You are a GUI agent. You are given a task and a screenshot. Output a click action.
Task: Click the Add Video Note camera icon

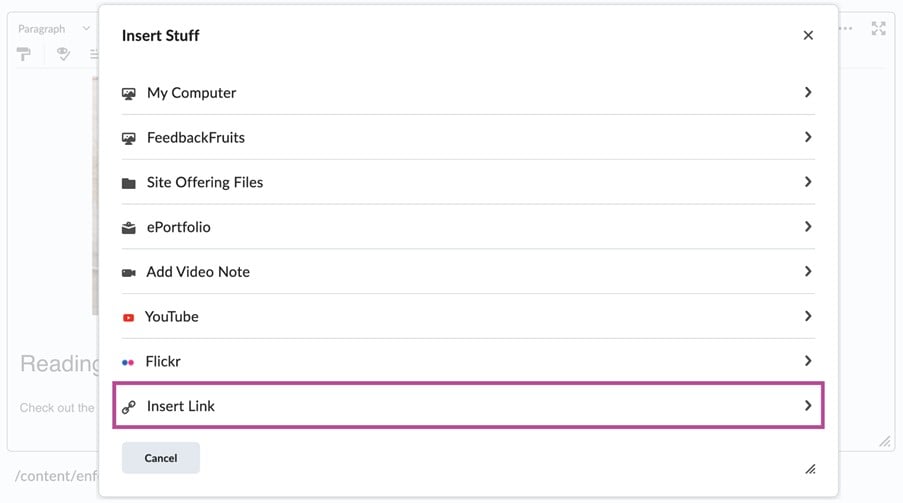128,273
